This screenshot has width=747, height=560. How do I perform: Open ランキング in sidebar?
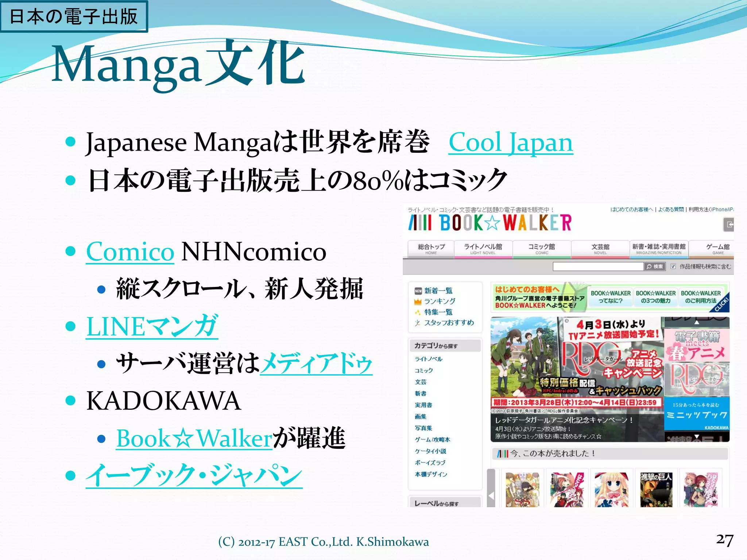pyautogui.click(x=440, y=301)
